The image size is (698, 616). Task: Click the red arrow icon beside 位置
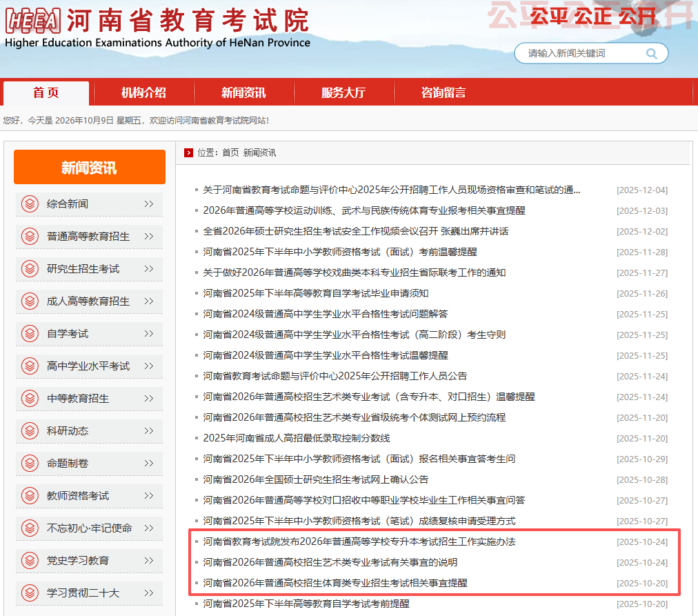coord(189,152)
